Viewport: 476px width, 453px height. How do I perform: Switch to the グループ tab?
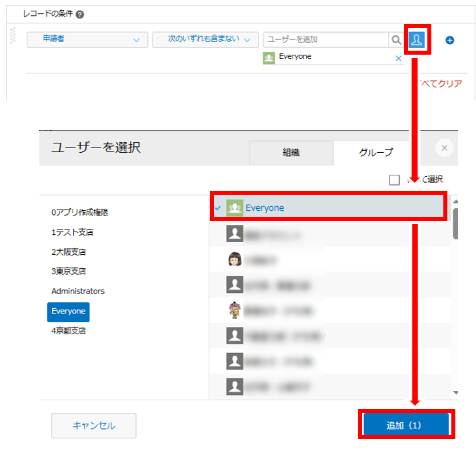376,152
